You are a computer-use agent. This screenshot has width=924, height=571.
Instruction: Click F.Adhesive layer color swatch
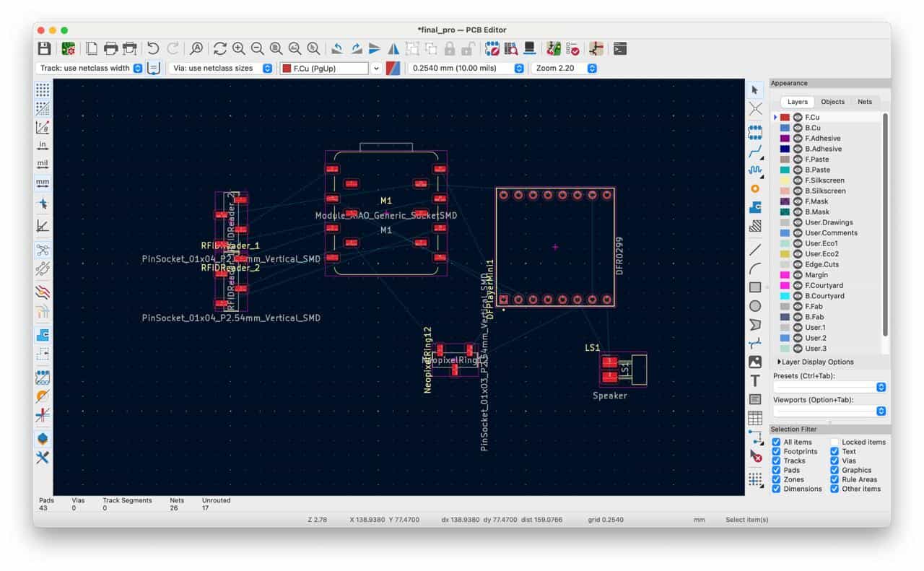(785, 138)
